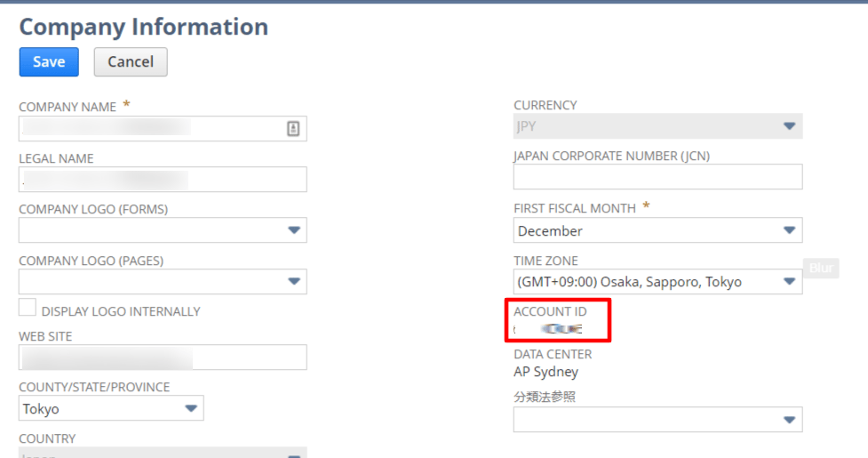Click the blue Save button
Viewport: 868px width, 458px height.
[x=49, y=61]
